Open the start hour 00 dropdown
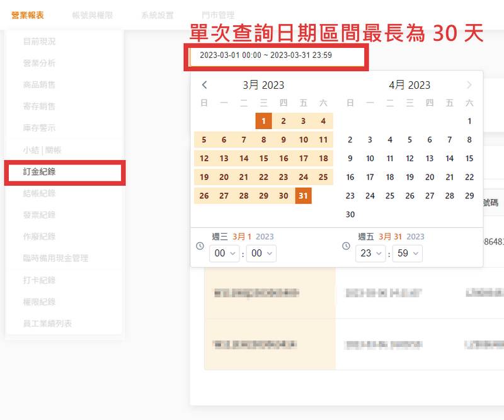Viewport: 504px width, 420px height. pyautogui.click(x=226, y=253)
